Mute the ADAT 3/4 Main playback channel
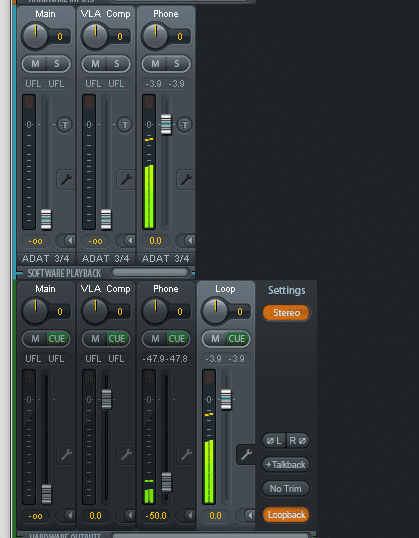This screenshot has height=538, width=419. coord(35,64)
